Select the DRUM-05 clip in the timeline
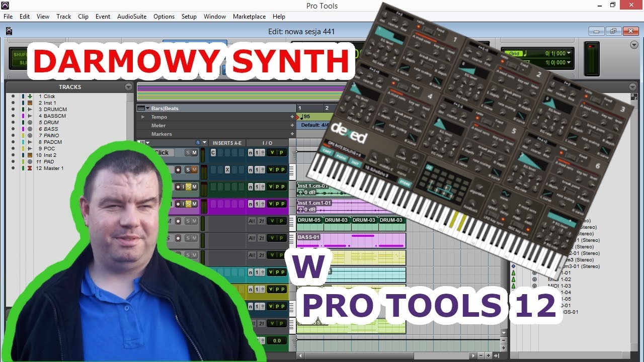 pos(309,223)
